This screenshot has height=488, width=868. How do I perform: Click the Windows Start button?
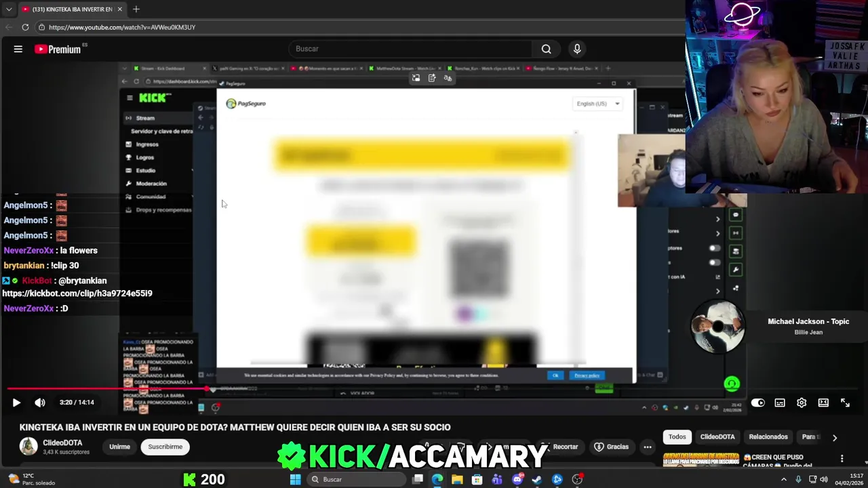coord(295,479)
